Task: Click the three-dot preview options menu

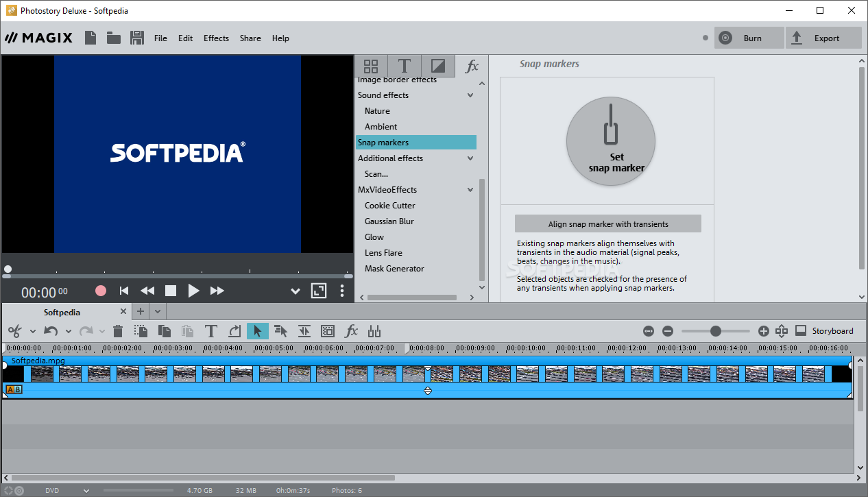Action: (x=342, y=291)
